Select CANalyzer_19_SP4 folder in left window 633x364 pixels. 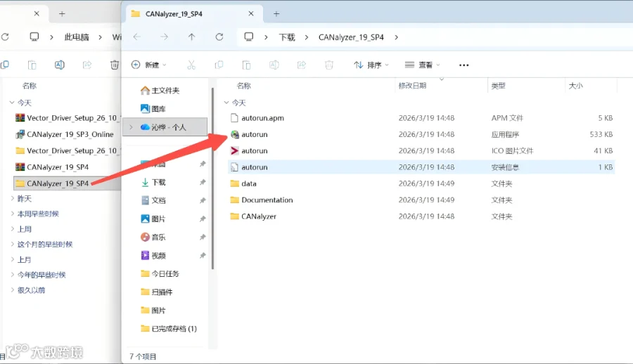pyautogui.click(x=67, y=183)
